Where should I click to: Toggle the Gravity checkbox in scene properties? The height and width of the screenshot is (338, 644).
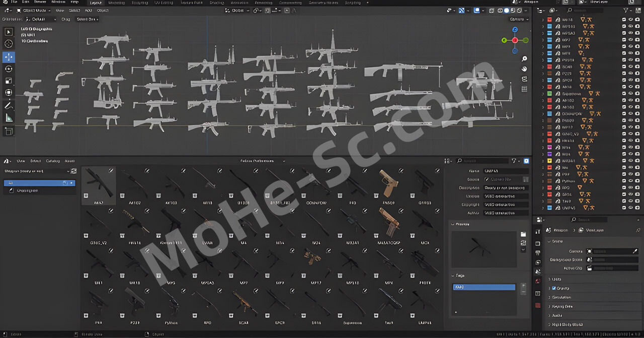pyautogui.click(x=554, y=288)
